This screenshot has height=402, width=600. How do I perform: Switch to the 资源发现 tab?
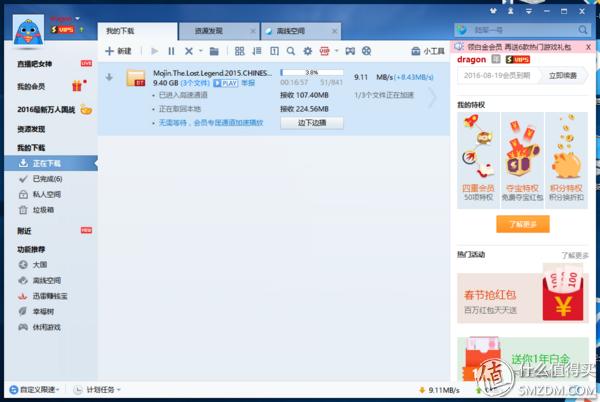(x=209, y=31)
